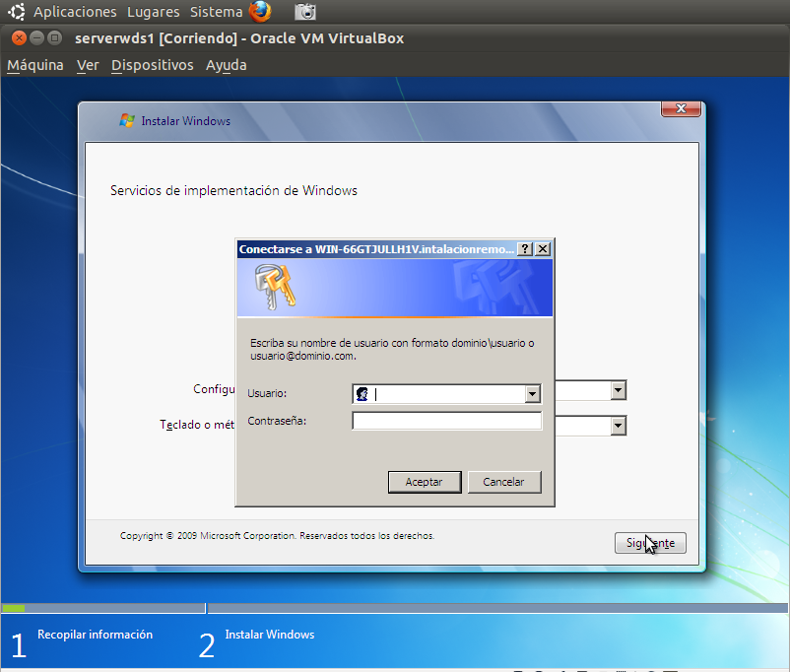The height and width of the screenshot is (672, 790).
Task: Focus the Contraseña password field
Action: [x=446, y=421]
